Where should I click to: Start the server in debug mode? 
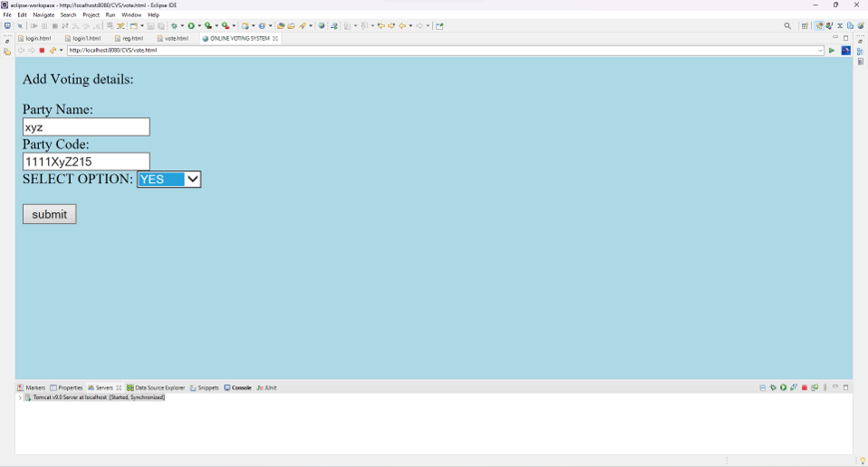[773, 387]
